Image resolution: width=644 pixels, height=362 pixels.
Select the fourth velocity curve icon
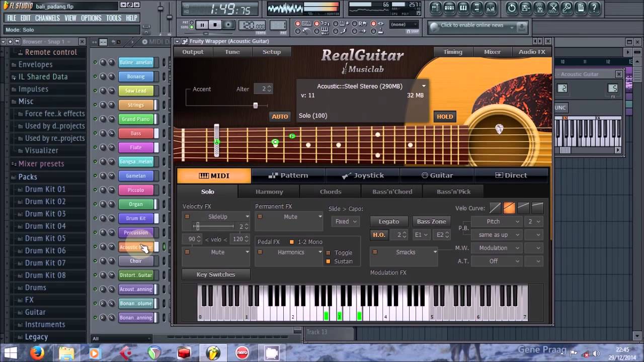point(537,208)
